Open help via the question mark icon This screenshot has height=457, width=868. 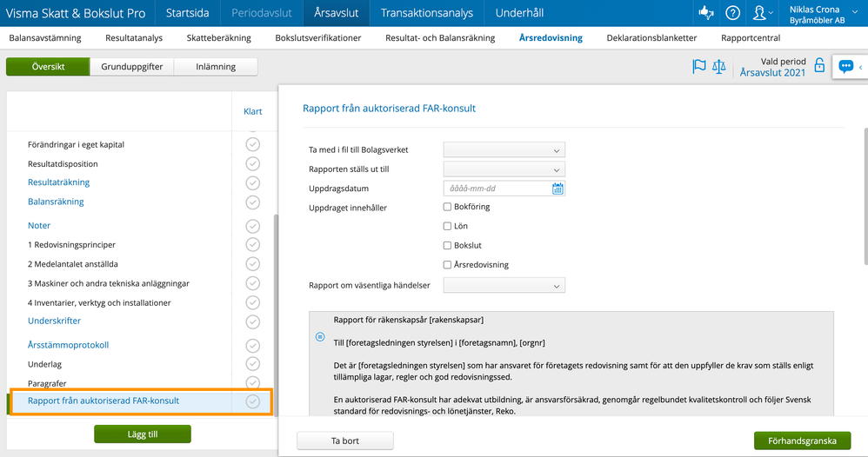click(733, 13)
